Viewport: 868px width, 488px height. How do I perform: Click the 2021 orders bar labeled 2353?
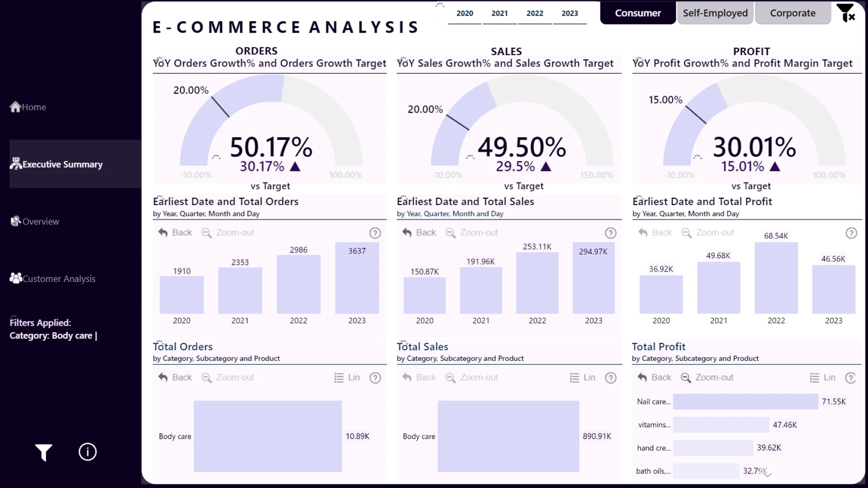[x=240, y=291]
